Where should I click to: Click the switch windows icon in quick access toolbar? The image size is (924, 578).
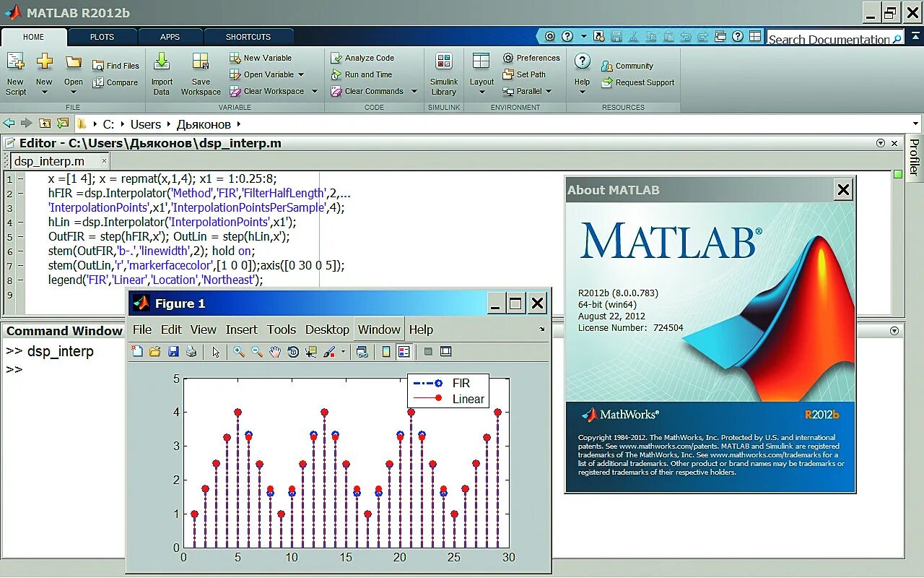[720, 36]
